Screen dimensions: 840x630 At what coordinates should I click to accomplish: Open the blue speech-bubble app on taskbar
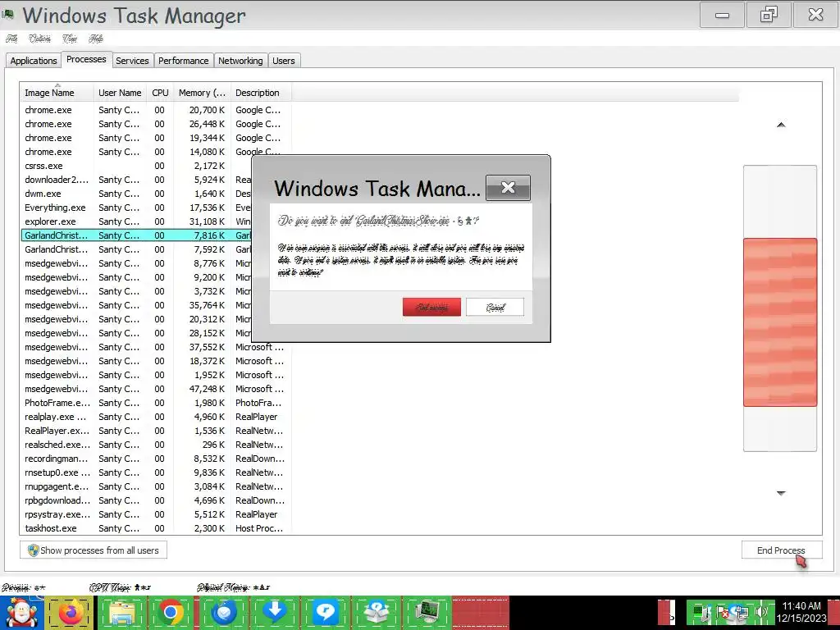click(x=325, y=613)
